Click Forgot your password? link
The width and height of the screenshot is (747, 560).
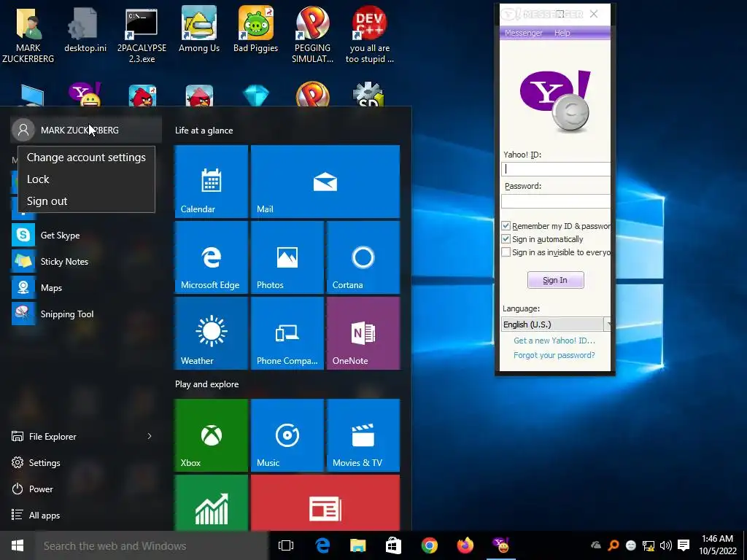point(554,355)
